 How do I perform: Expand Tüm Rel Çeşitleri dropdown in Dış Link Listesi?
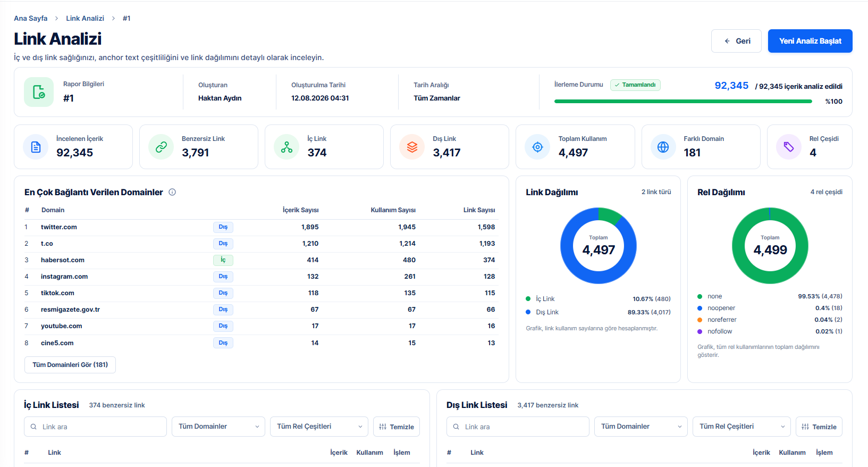click(x=742, y=427)
